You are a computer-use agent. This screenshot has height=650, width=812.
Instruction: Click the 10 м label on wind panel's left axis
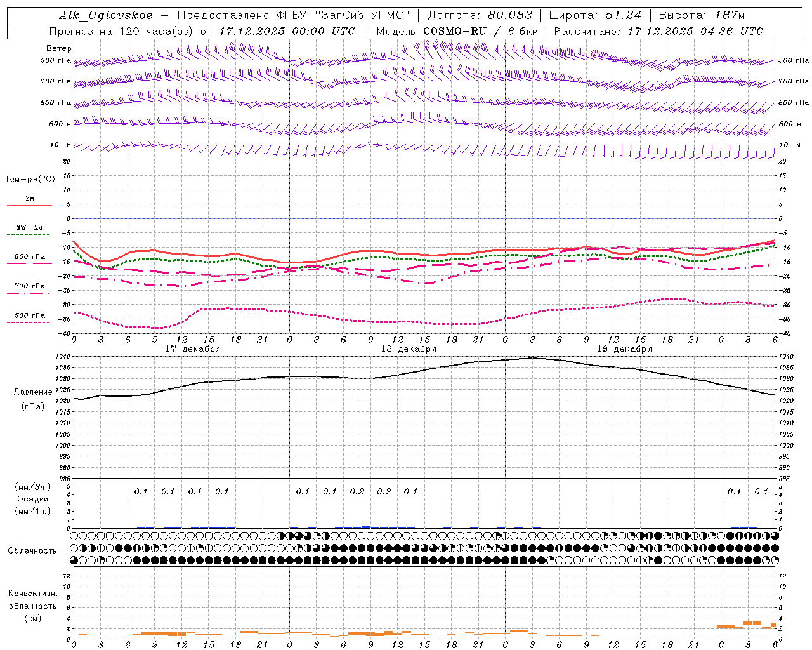[61, 145]
